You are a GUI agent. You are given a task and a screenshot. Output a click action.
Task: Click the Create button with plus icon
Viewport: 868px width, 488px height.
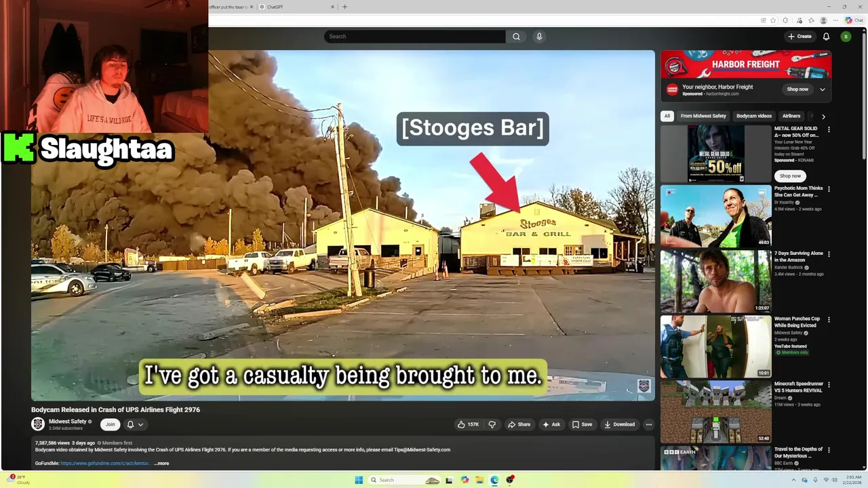(800, 37)
